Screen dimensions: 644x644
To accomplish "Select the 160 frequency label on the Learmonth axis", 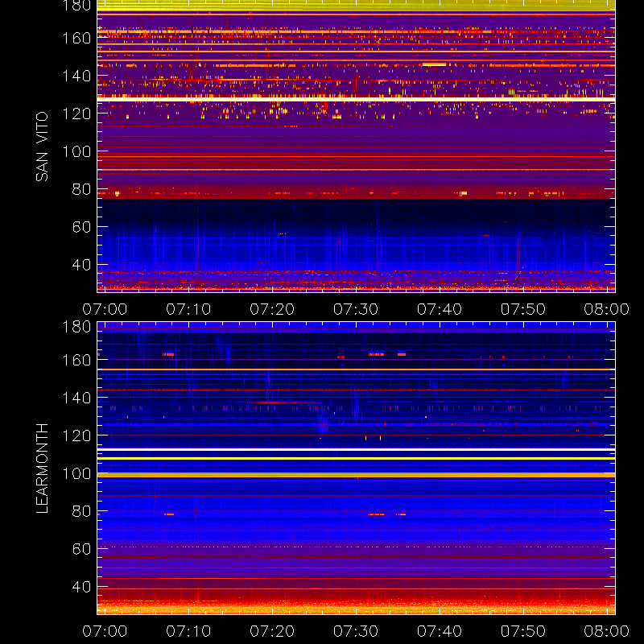I will tap(76, 360).
